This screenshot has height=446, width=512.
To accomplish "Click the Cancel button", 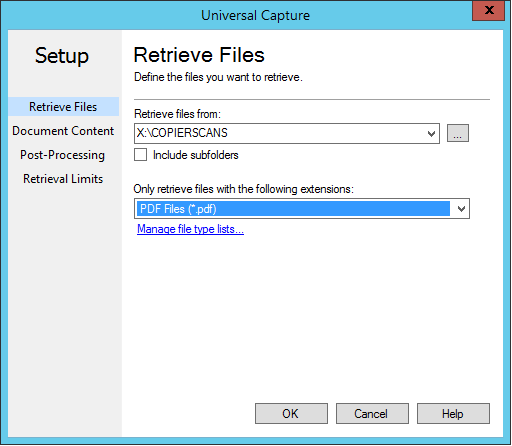I will tap(372, 414).
